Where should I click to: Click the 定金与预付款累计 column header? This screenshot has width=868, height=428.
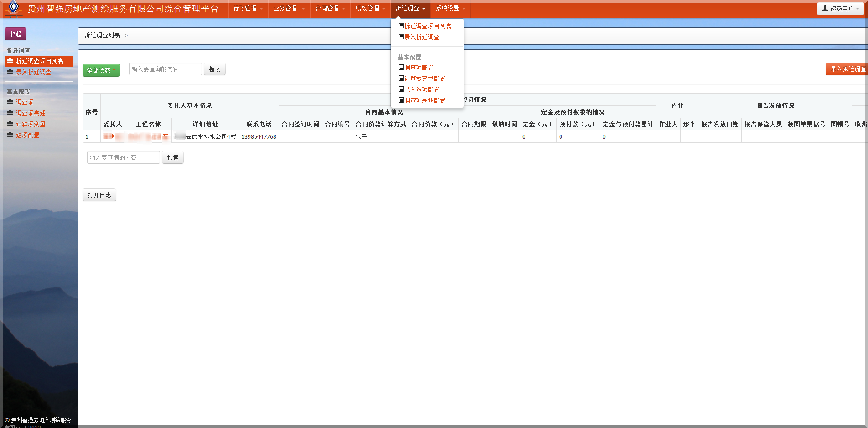pyautogui.click(x=628, y=124)
